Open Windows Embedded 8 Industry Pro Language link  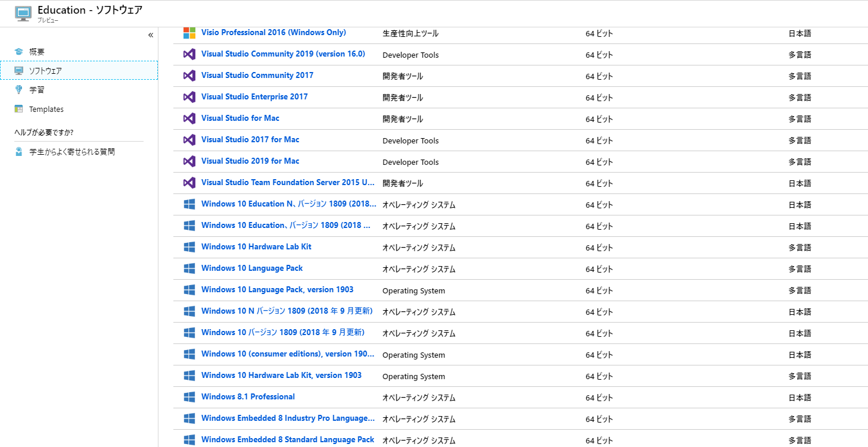click(288, 418)
